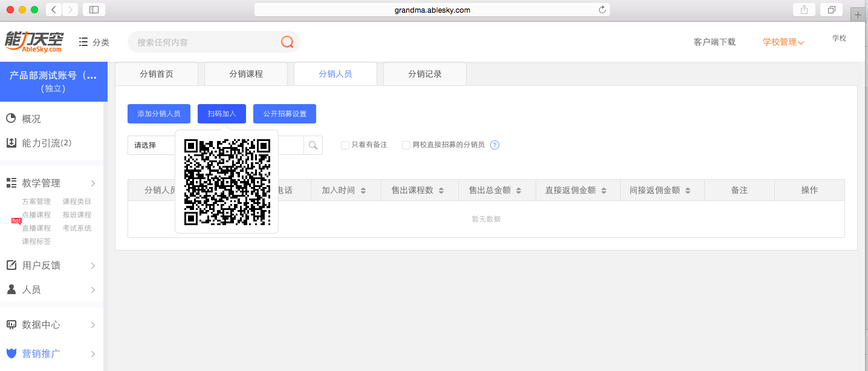Open the 分类 category menu icon
868x371 pixels.
84,42
